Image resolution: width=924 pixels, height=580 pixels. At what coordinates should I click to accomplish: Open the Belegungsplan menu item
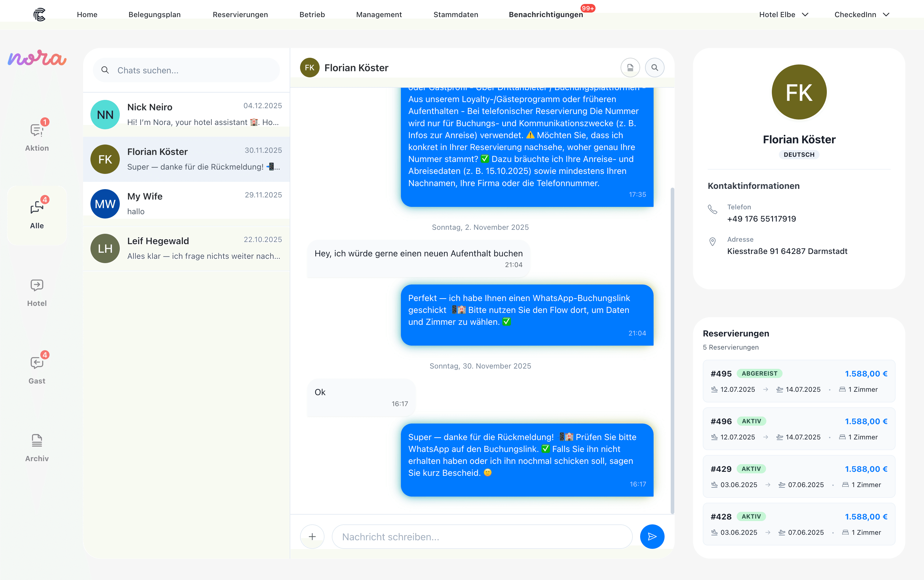154,15
